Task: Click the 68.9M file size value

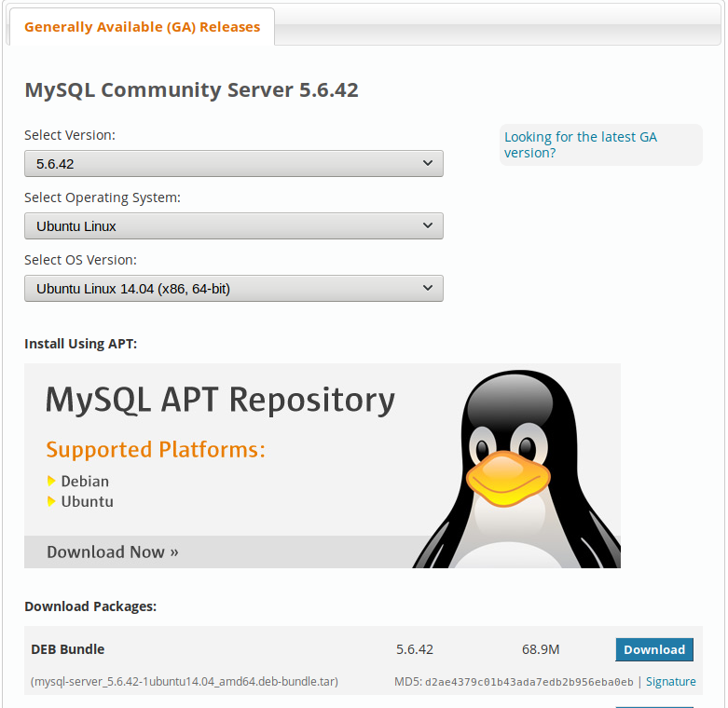Action: (x=541, y=649)
